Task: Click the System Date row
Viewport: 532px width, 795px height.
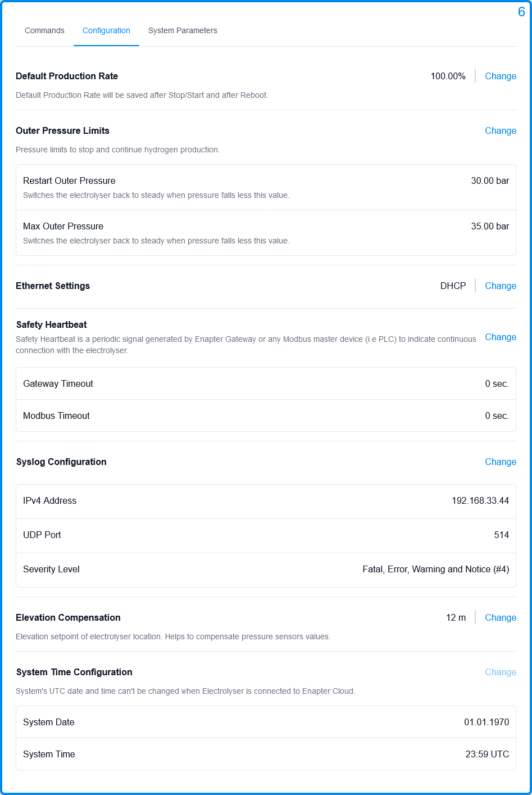Action: [x=266, y=722]
